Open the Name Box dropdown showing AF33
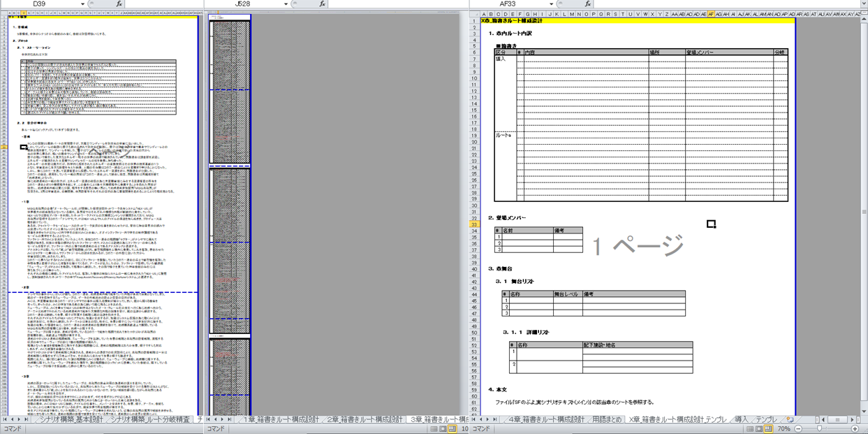Image resolution: width=868 pixels, height=434 pixels. click(551, 4)
